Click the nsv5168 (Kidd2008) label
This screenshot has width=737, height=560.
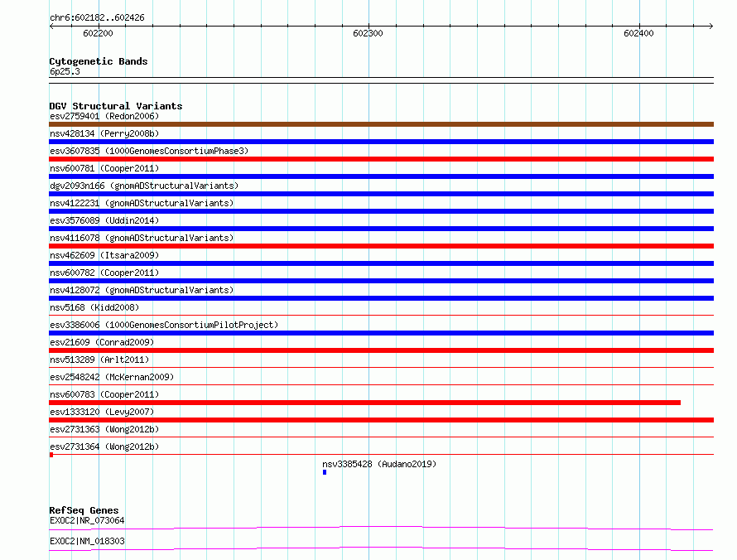pyautogui.click(x=94, y=307)
